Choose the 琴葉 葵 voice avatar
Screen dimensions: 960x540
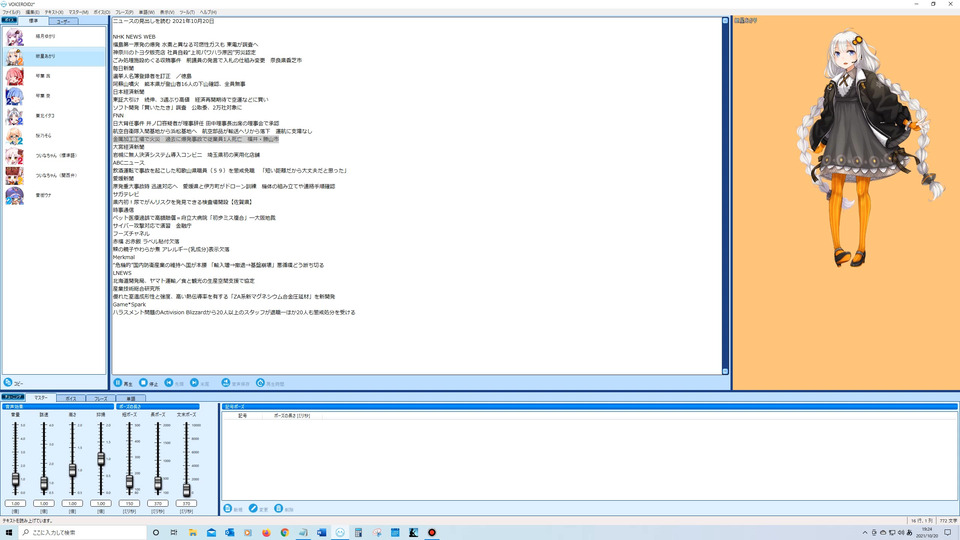[15, 96]
